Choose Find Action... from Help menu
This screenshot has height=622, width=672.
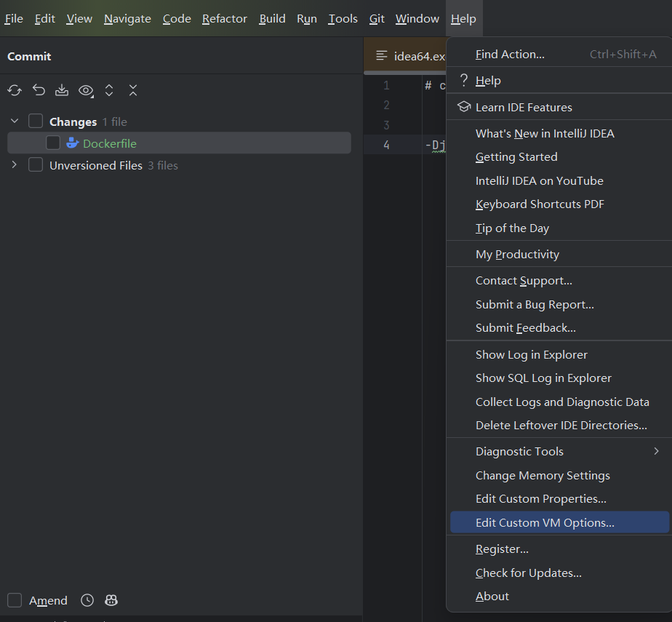click(559, 54)
